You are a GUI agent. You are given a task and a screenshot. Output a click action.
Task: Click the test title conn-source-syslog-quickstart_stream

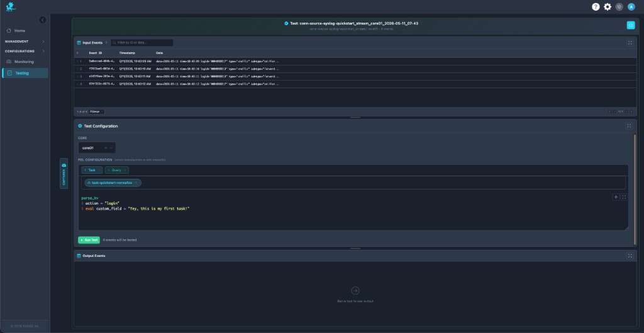click(x=354, y=23)
